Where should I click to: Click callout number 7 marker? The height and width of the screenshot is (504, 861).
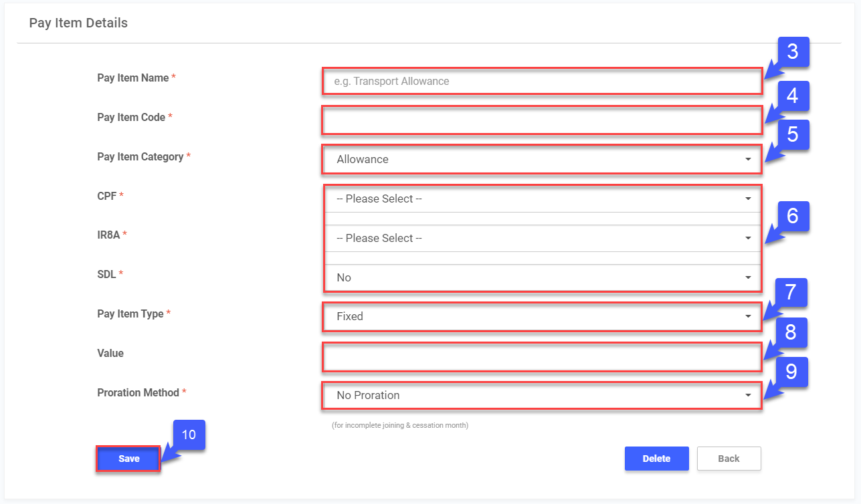(791, 293)
